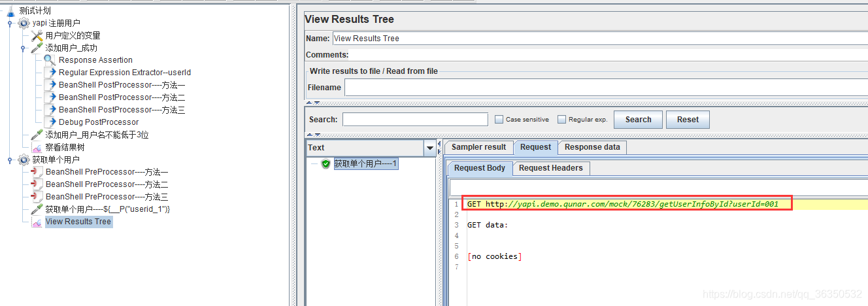This screenshot has width=868, height=306.
Task: Toggle the Case sensitive checkbox
Action: [x=499, y=120]
